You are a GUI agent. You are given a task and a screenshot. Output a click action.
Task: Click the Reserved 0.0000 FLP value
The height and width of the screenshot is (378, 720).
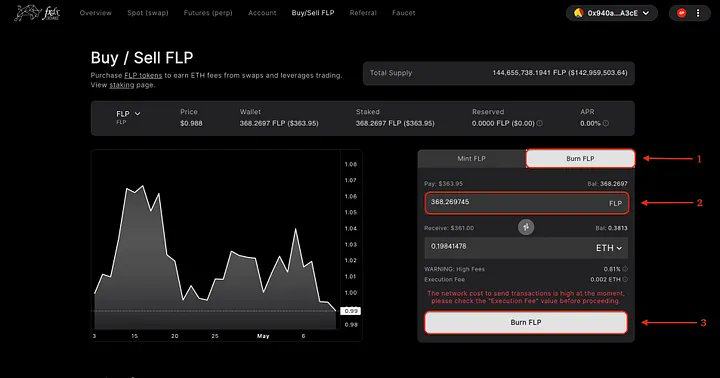tap(503, 123)
